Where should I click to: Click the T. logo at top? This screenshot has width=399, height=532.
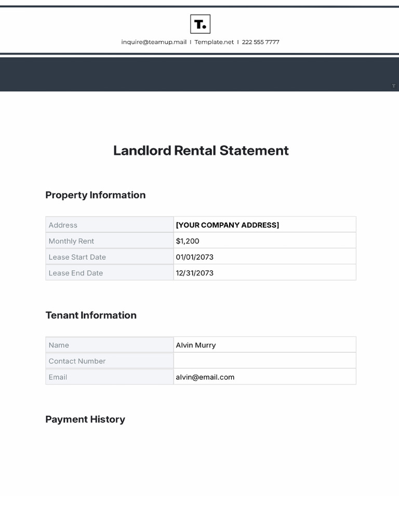coord(200,24)
